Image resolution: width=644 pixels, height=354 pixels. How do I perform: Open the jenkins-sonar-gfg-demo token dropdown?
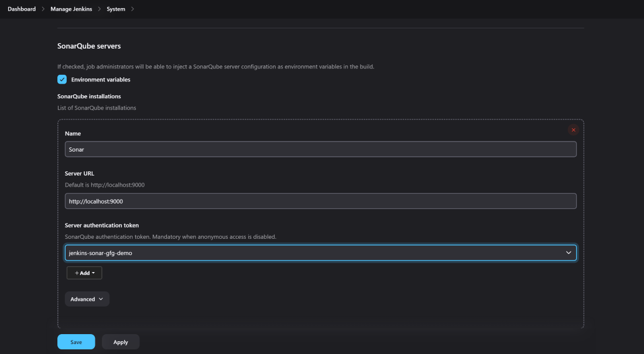tap(320, 253)
